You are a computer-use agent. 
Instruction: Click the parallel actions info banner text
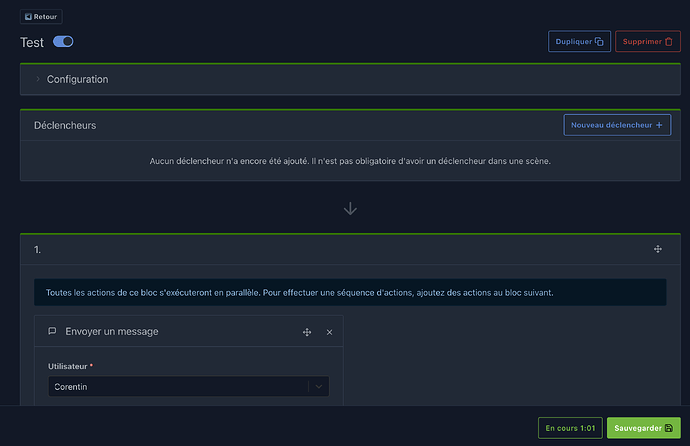point(300,292)
